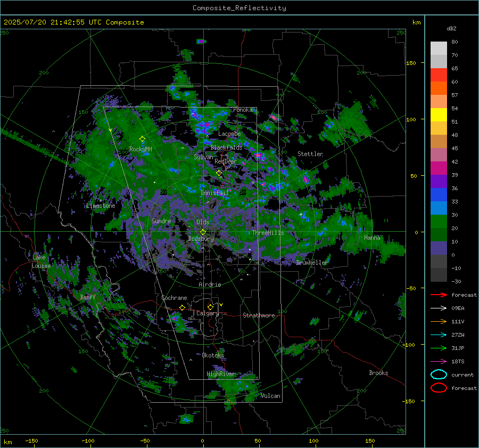Click the ThreeHills town label
The height and width of the screenshot is (448, 479).
[268, 233]
